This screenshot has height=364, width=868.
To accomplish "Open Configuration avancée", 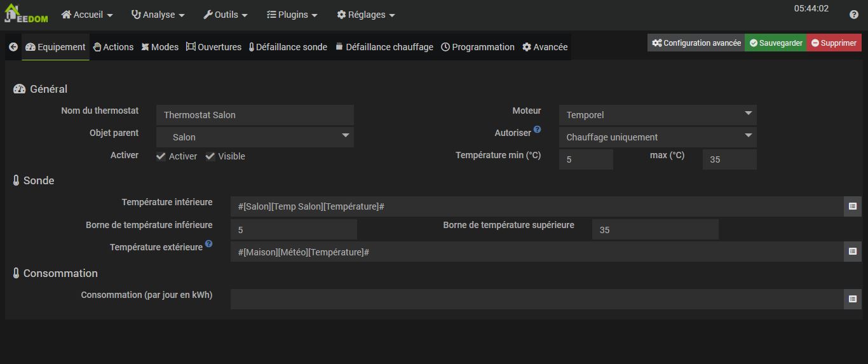I will pos(696,43).
